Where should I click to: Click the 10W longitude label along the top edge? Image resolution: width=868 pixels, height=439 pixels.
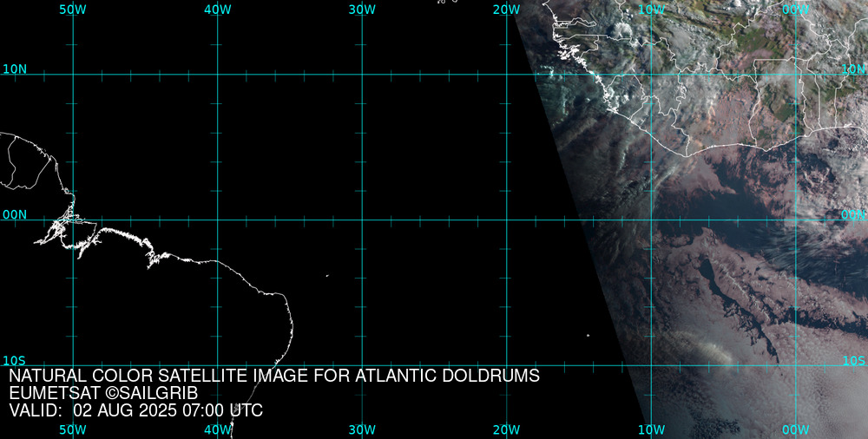tap(652, 10)
